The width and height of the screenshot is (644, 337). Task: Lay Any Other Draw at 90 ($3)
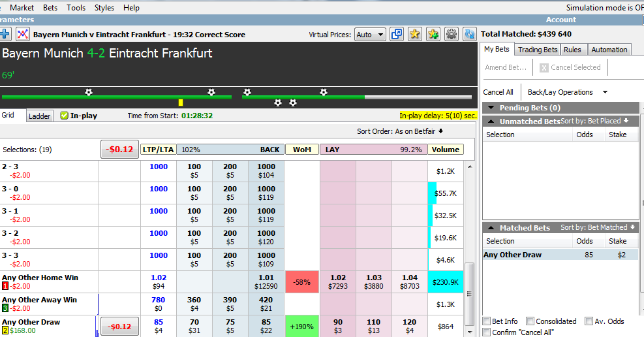tap(338, 327)
